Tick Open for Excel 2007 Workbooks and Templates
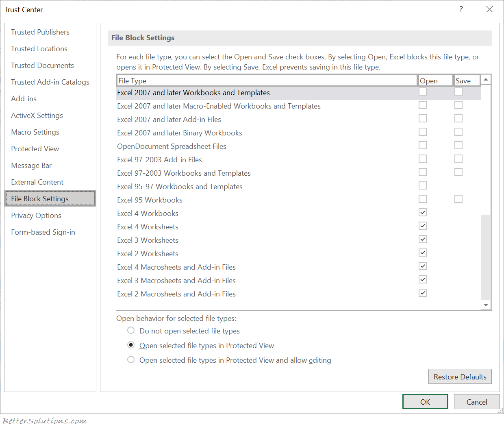Image resolution: width=504 pixels, height=427 pixels. 423,91
